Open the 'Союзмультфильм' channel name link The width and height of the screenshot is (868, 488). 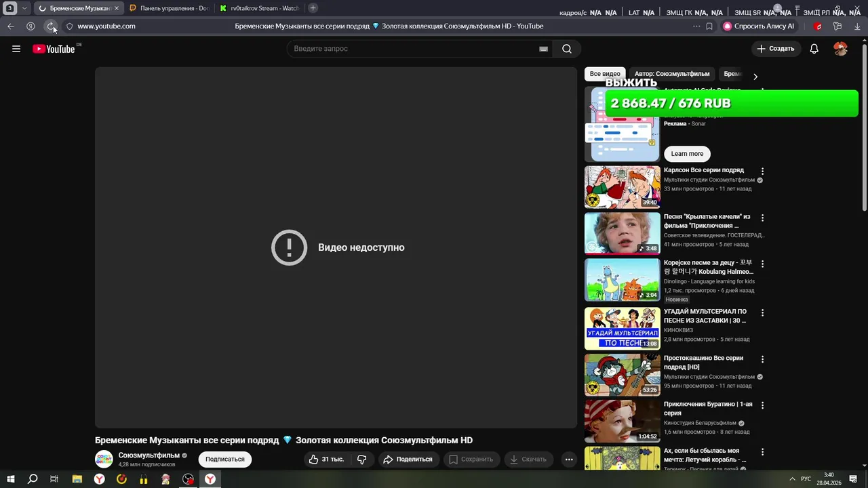tap(149, 455)
